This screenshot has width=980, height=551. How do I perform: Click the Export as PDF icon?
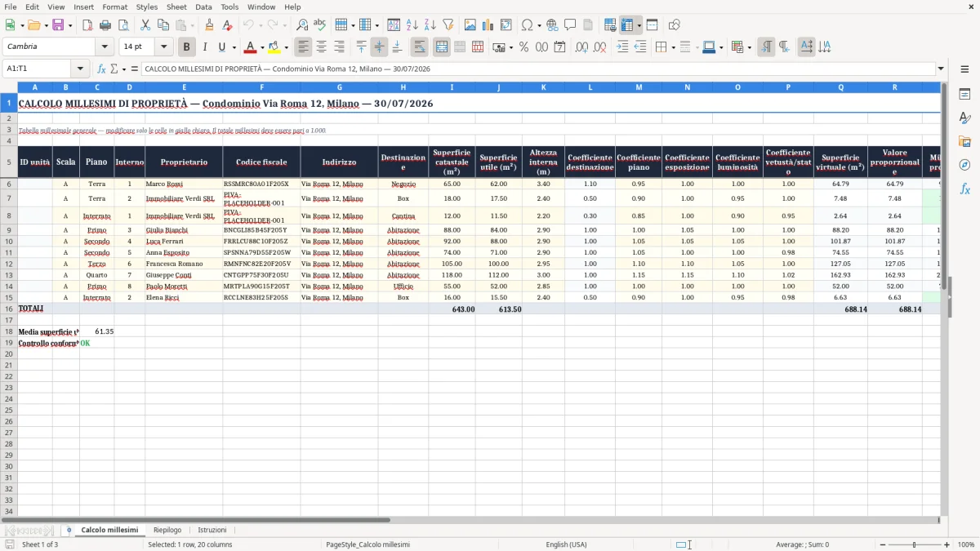point(87,25)
